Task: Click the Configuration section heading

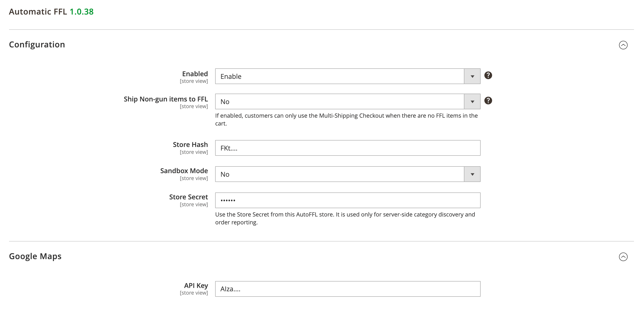Action: pos(37,45)
